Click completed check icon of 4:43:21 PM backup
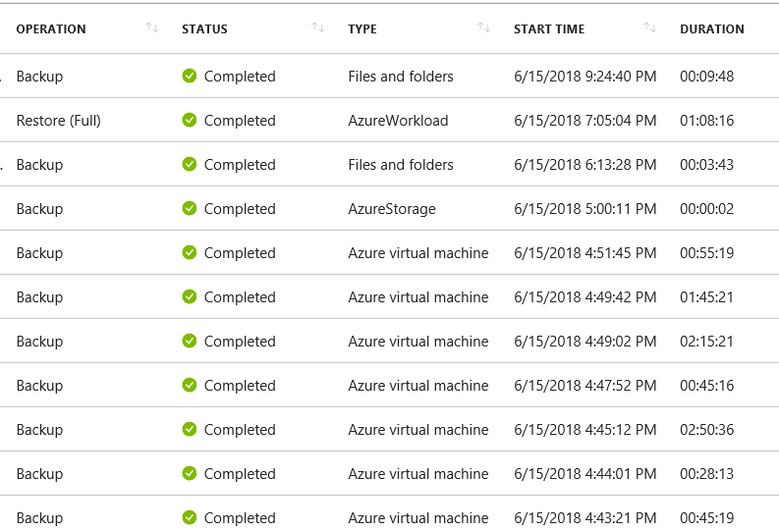This screenshot has height=532, width=779. pyautogui.click(x=190, y=517)
